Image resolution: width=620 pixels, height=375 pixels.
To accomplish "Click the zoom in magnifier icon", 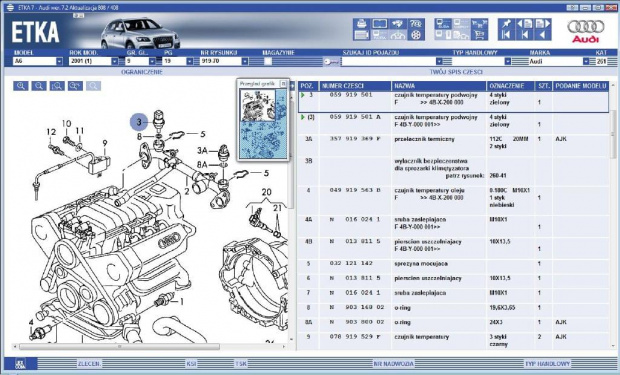I will point(21,86).
